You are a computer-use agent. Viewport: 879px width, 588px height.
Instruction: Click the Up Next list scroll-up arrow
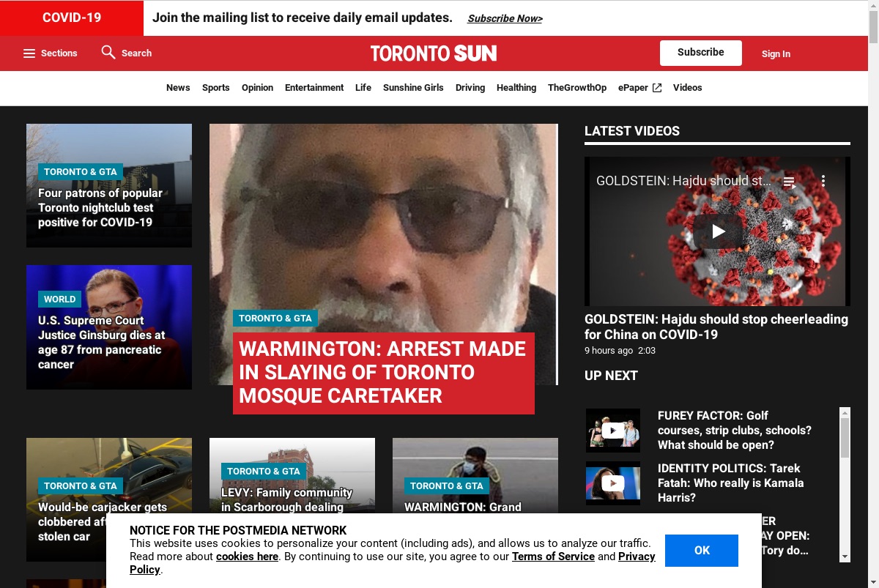(845, 412)
